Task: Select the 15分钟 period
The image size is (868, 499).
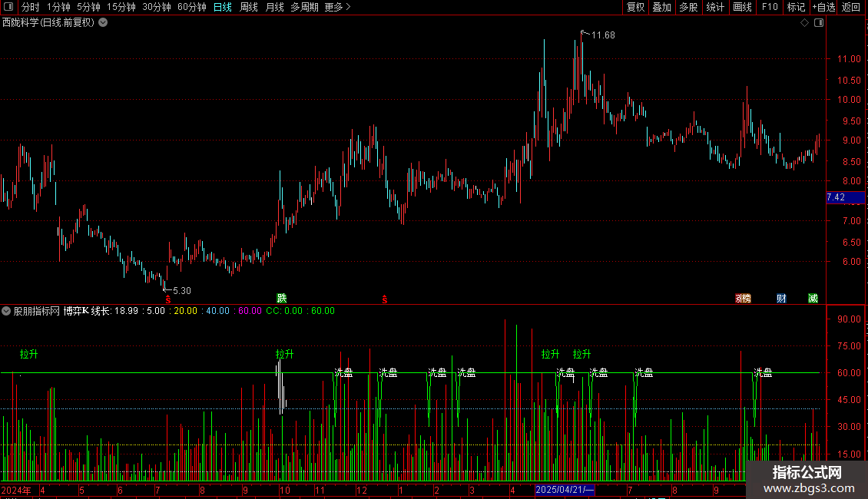Action: tap(121, 7)
